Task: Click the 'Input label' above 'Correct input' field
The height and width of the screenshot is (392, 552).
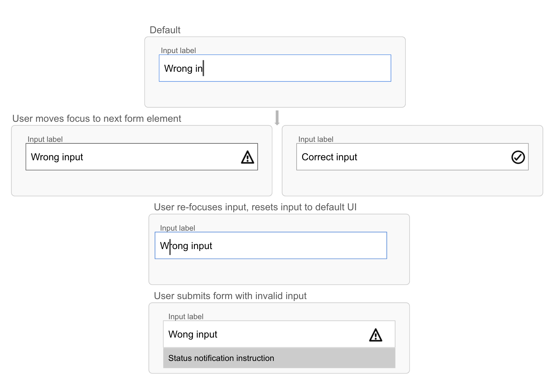Action: click(x=316, y=139)
